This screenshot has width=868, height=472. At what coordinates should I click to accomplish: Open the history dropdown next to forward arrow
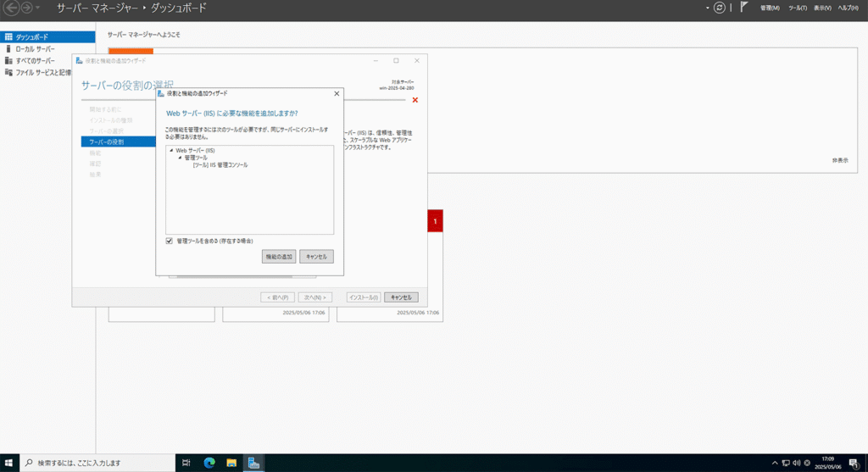pyautogui.click(x=37, y=8)
